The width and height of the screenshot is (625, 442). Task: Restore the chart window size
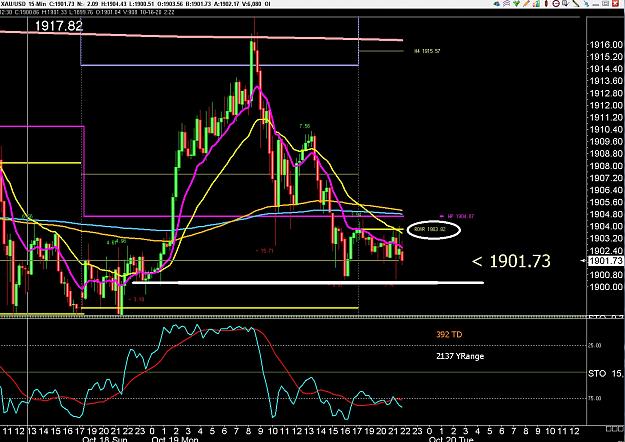pos(605,4)
